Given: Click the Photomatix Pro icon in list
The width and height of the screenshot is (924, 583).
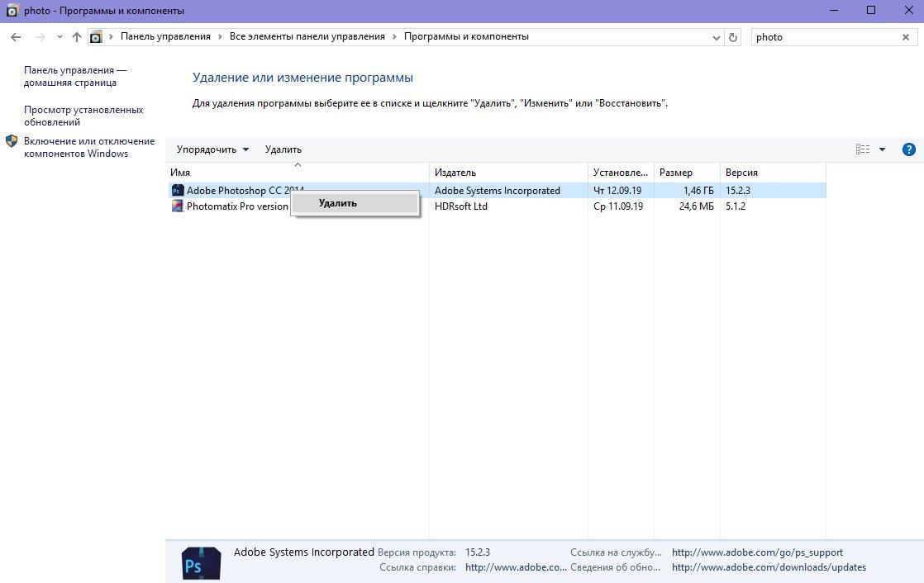Looking at the screenshot, I should (178, 206).
